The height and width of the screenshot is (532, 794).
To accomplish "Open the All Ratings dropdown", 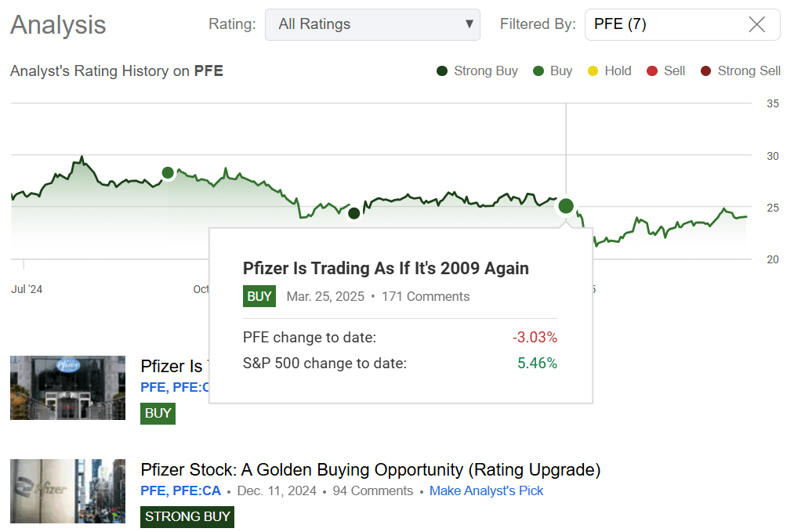I will pyautogui.click(x=372, y=24).
